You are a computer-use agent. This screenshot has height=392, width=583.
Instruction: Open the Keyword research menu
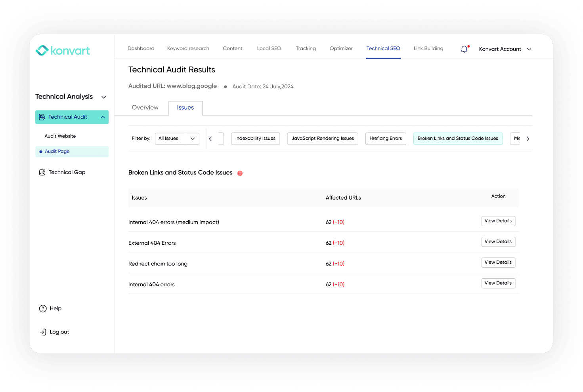[x=188, y=48]
